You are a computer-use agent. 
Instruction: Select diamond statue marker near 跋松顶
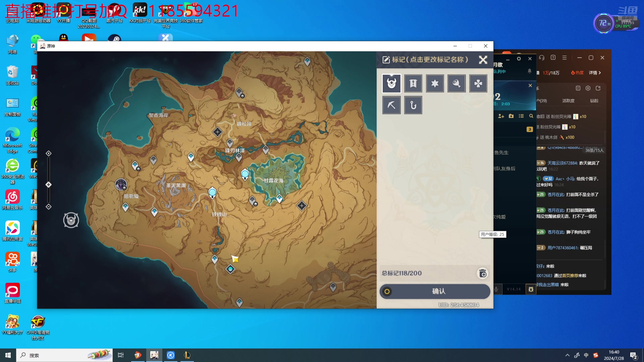pyautogui.click(x=218, y=132)
